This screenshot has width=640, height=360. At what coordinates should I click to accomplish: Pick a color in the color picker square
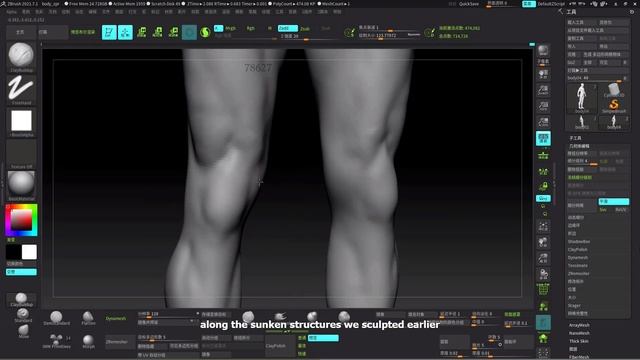point(21,220)
